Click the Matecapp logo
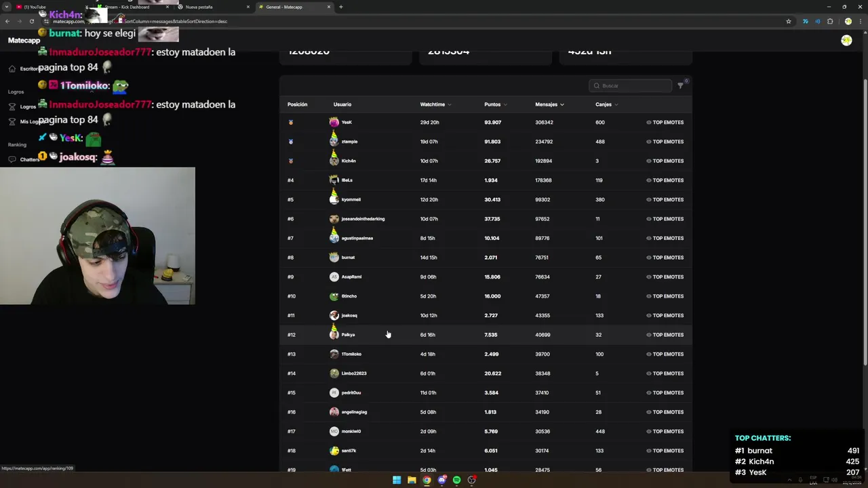This screenshot has height=488, width=868. [24, 41]
